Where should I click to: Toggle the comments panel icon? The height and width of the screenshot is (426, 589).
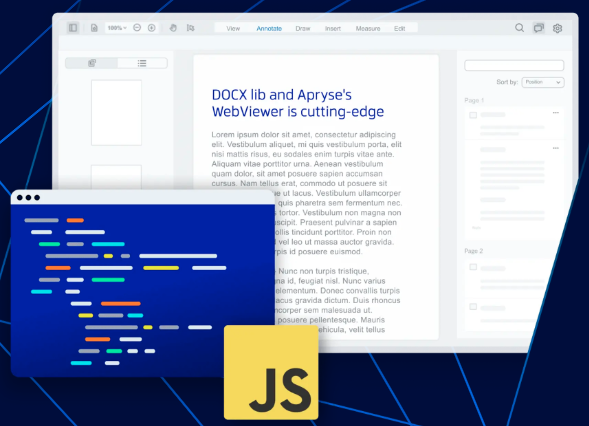539,28
